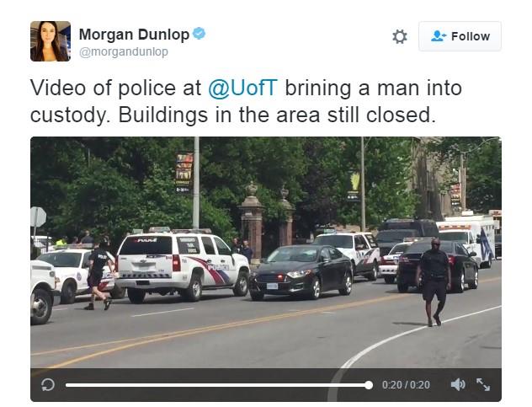Click the stone gate pillars in the video
Image resolution: width=532 pixels, height=407 pixels.
266,220
